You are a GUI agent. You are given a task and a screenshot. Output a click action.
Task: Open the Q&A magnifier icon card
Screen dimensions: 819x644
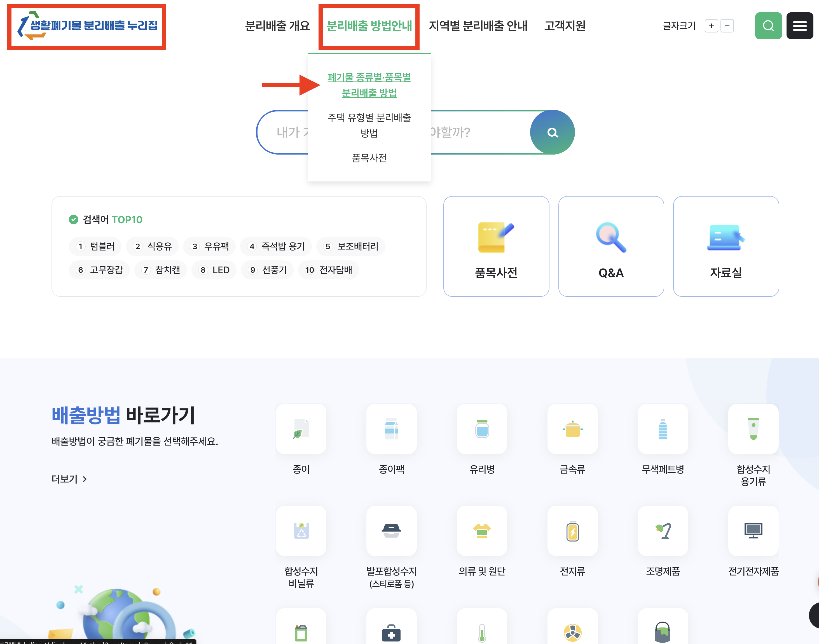[x=610, y=246]
